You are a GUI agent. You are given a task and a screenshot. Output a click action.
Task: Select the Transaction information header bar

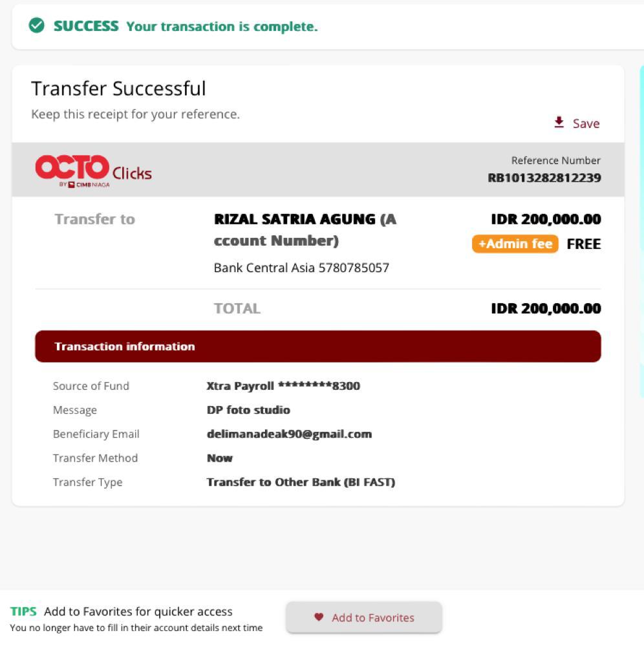click(317, 347)
